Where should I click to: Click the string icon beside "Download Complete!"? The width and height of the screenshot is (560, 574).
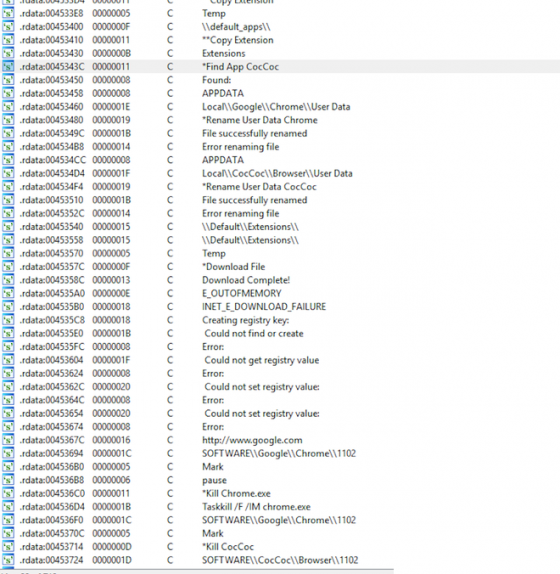coord(8,280)
